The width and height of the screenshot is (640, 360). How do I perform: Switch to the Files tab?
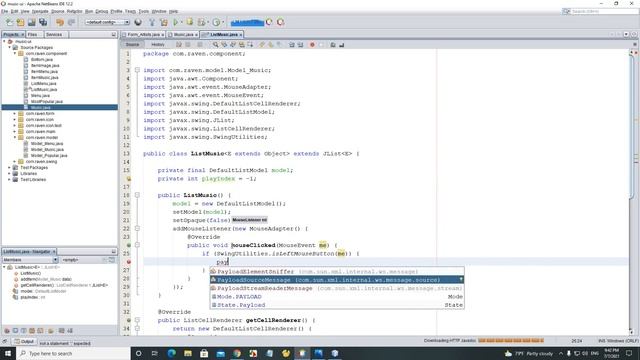pos(33,35)
